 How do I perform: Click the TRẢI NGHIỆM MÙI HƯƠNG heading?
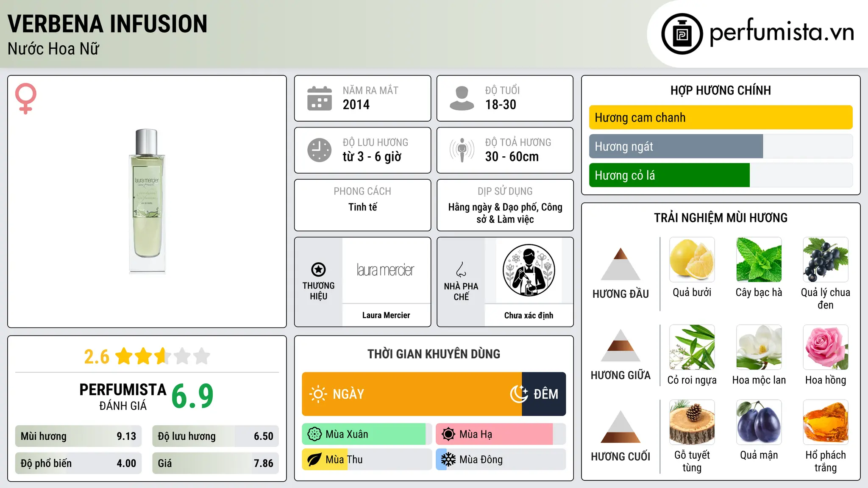click(721, 218)
